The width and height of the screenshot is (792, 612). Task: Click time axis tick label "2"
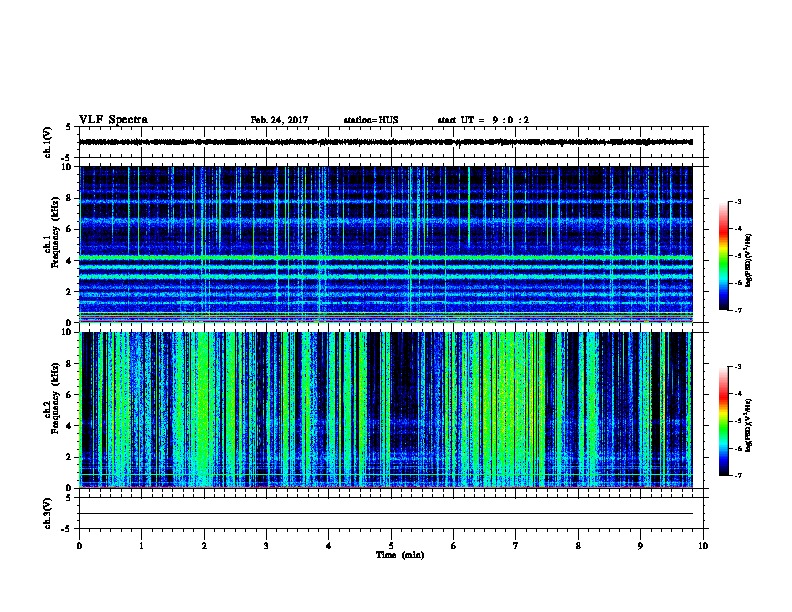204,546
